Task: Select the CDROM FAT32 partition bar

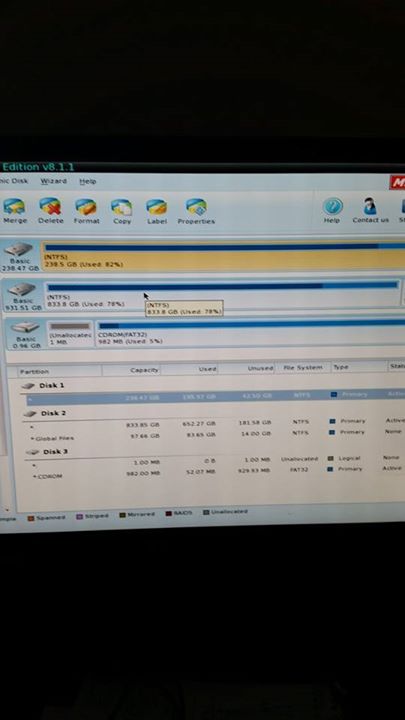Action: click(251, 333)
